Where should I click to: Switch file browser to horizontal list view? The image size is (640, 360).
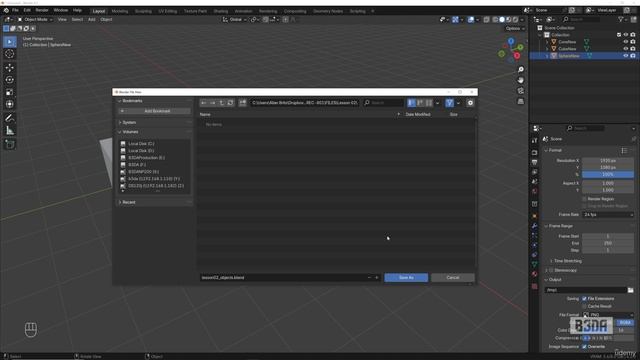(420, 103)
